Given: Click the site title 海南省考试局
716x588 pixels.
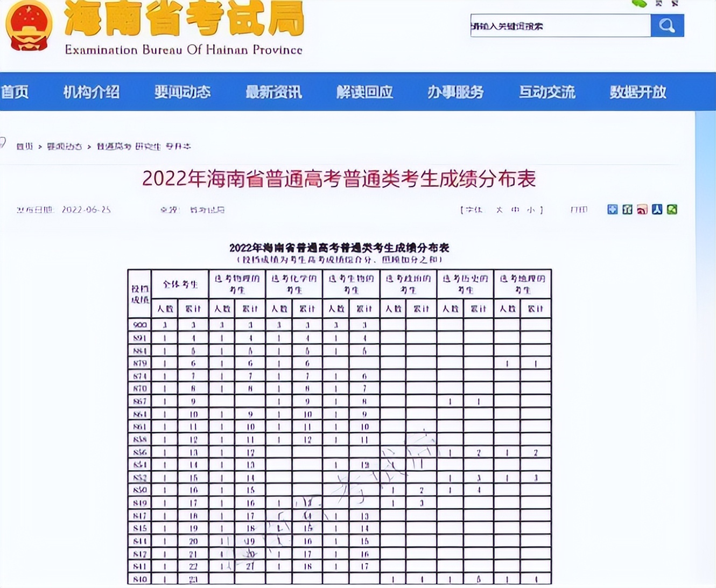Looking at the screenshot, I should click(x=184, y=18).
